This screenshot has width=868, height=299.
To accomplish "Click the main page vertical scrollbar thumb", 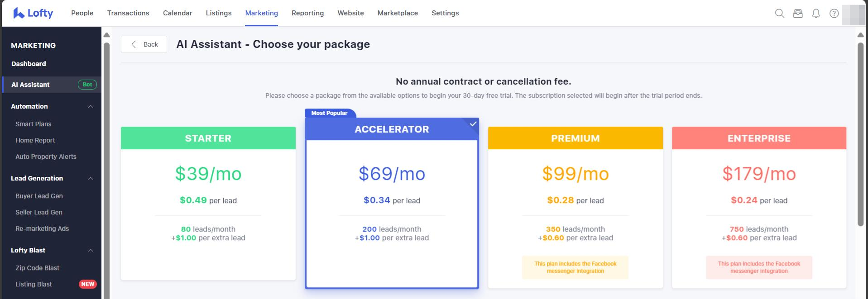I will coord(861,134).
